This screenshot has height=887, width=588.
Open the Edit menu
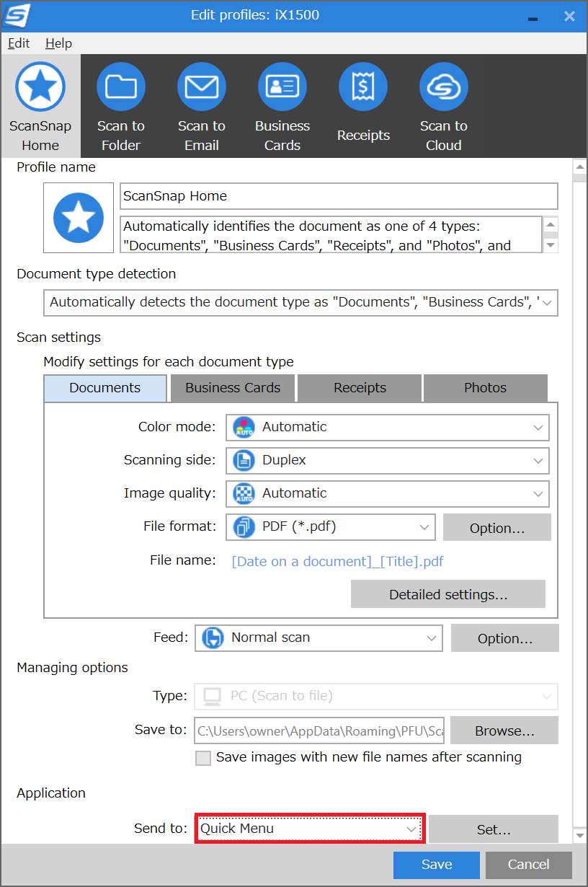point(19,43)
